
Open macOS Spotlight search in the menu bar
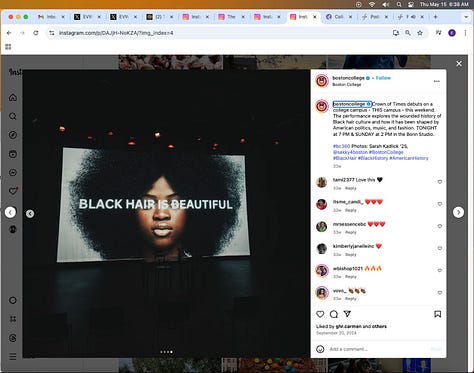399,4
